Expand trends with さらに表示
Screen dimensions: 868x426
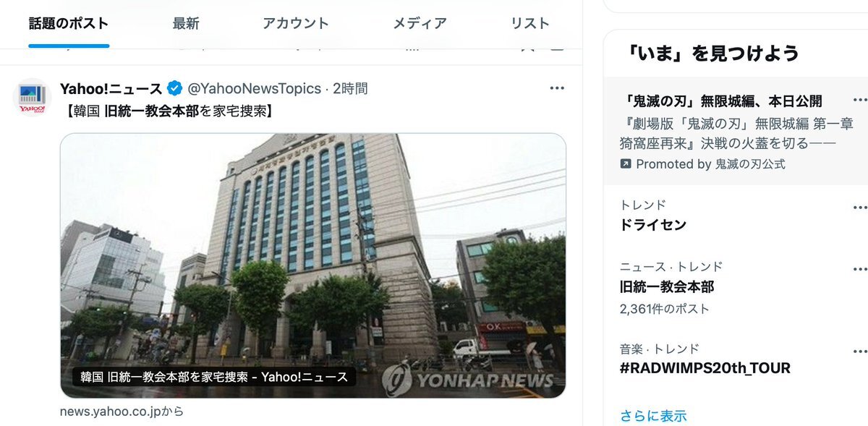pos(653,416)
